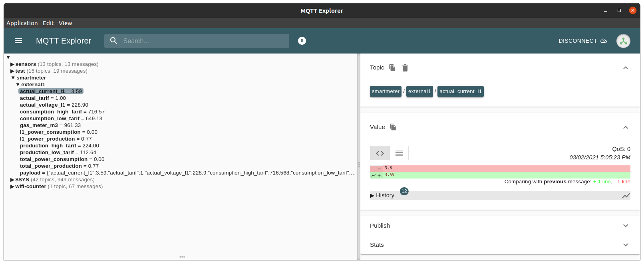
Task: Click the message timestamp 03/02/2021 5:05:23 PM
Action: pos(600,157)
